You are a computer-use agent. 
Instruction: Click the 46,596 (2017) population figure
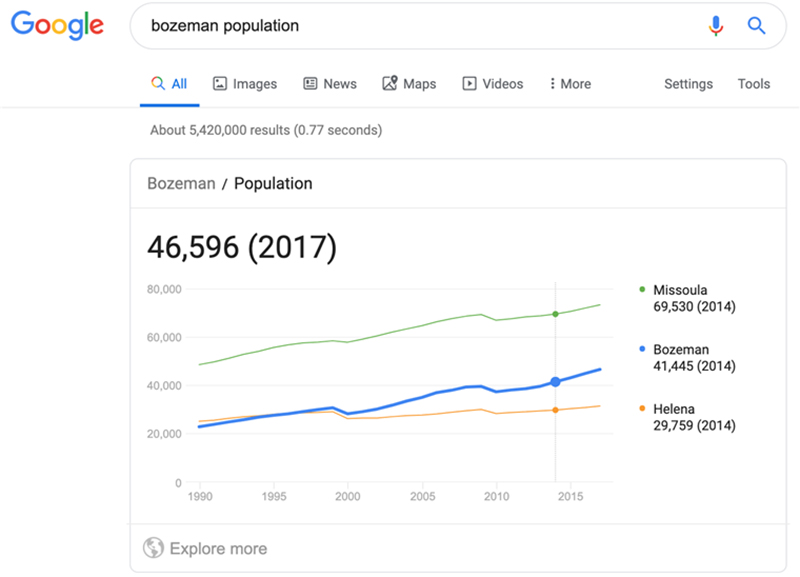pyautogui.click(x=242, y=247)
